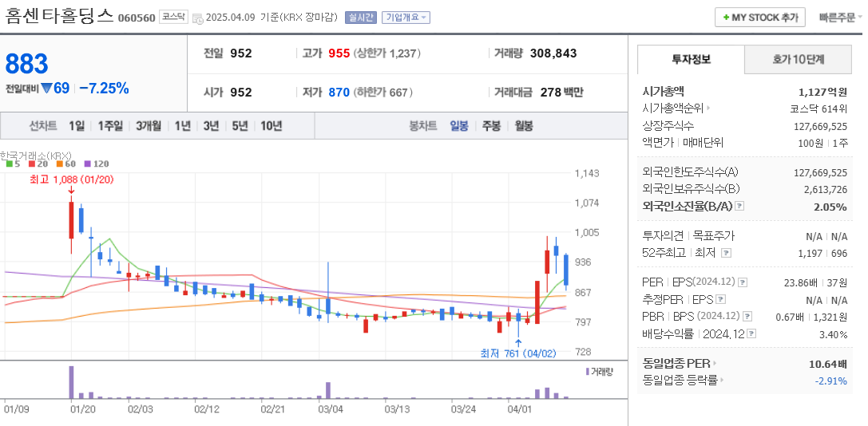
Task: Click the 저가 value 870
Action: pos(339,93)
